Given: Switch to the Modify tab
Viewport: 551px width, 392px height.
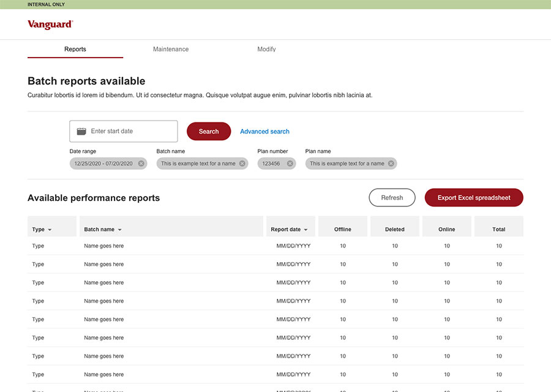Looking at the screenshot, I should [x=266, y=49].
